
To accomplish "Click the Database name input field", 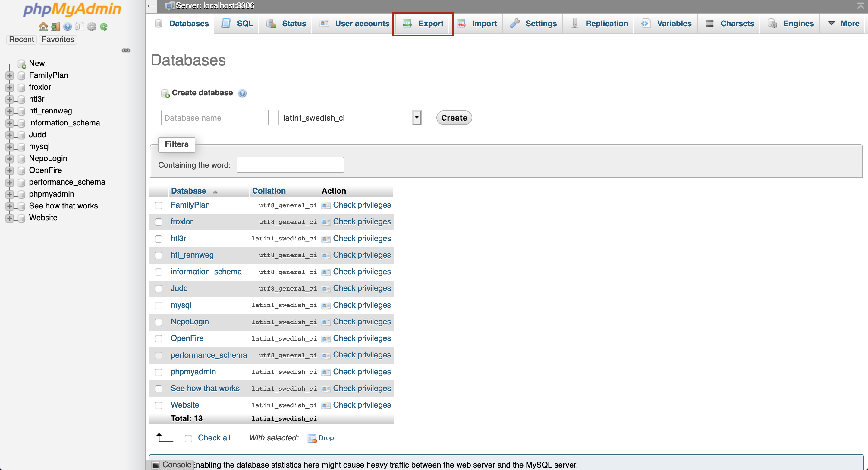I will [x=215, y=118].
